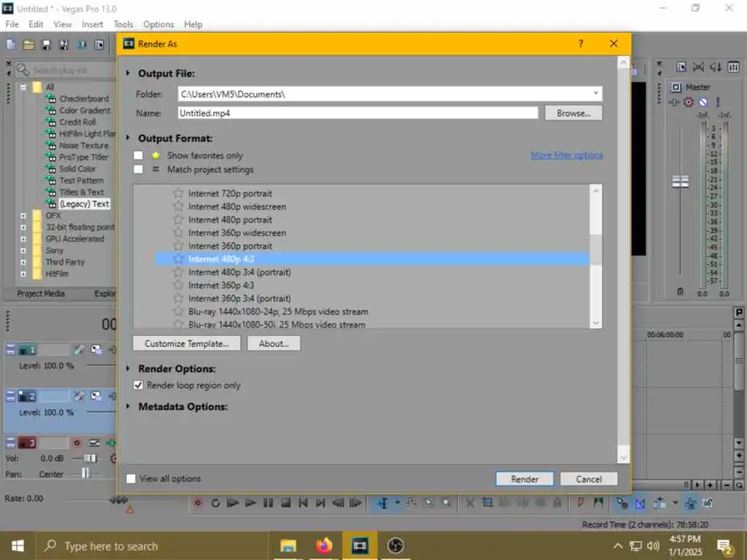
Task: Click the Render button
Action: click(525, 479)
